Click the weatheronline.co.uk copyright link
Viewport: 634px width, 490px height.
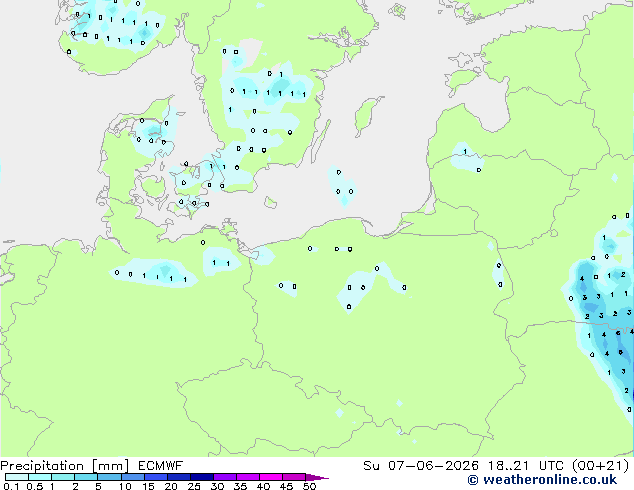tap(542, 480)
